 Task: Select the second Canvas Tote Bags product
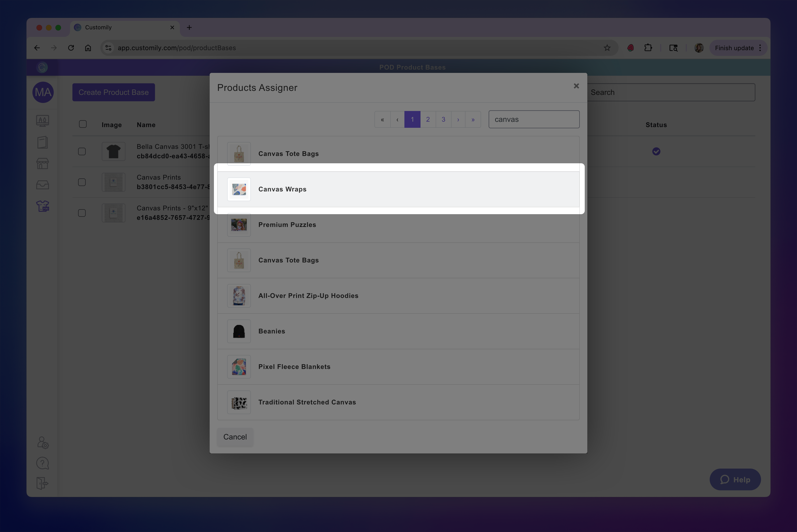[398, 260]
